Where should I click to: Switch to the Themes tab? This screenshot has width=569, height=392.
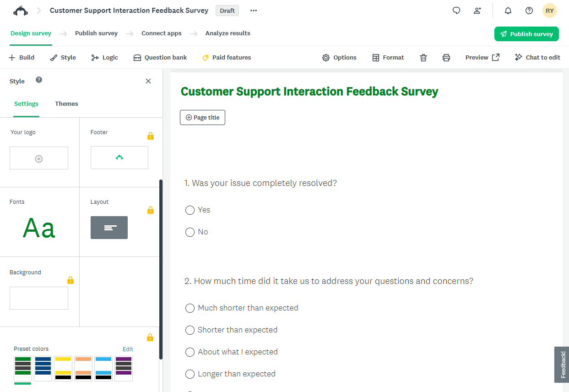coord(66,104)
